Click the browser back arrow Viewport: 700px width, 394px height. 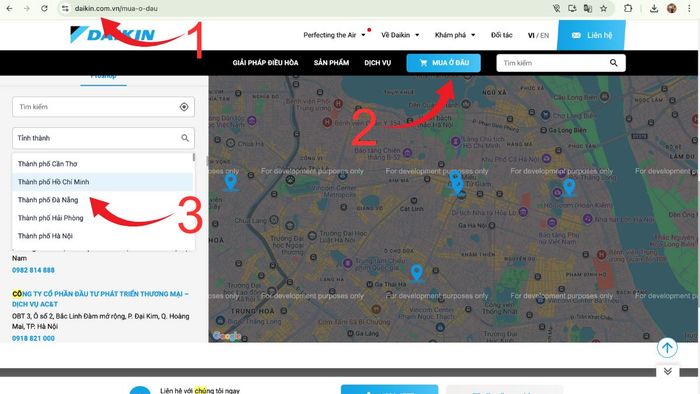click(x=9, y=8)
